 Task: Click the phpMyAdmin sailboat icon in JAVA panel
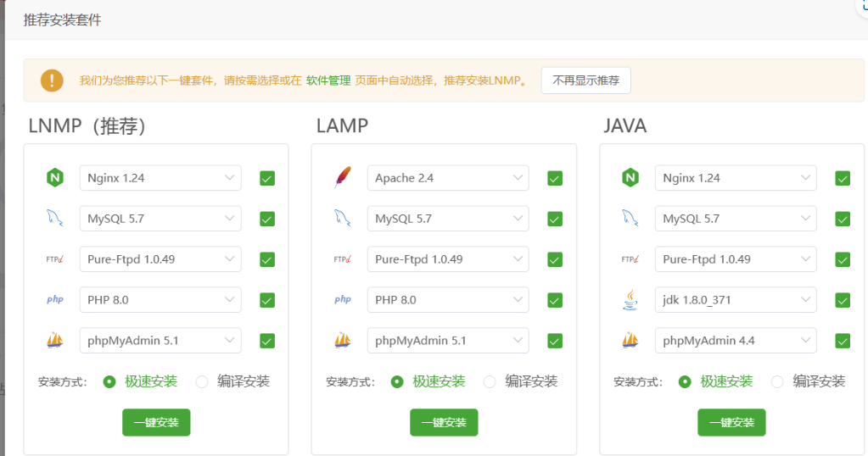pos(630,340)
